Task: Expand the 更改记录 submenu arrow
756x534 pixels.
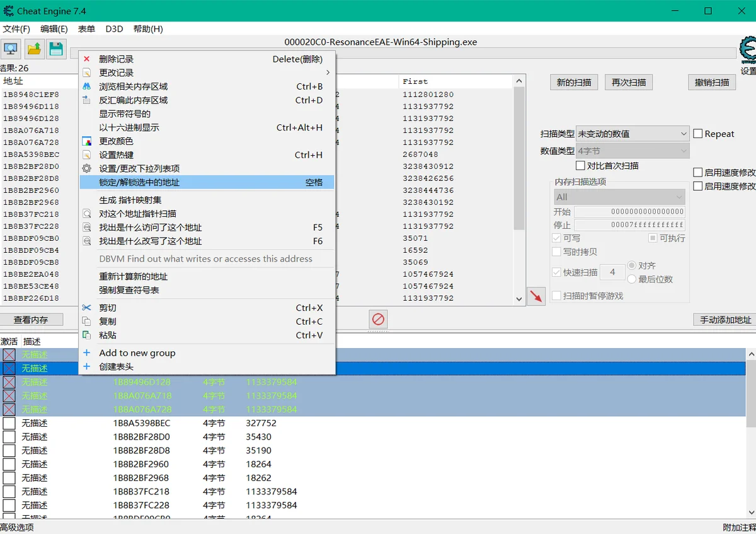Action: point(328,73)
